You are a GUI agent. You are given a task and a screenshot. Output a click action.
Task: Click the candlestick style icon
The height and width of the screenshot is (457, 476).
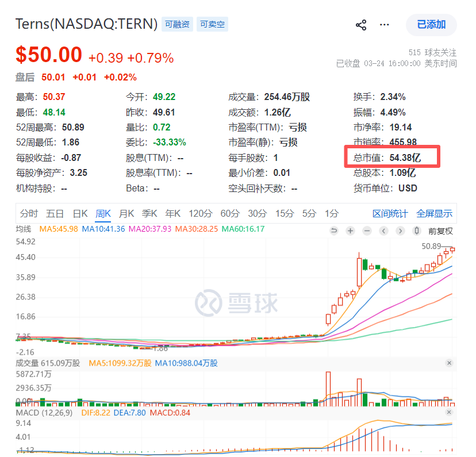point(416,231)
